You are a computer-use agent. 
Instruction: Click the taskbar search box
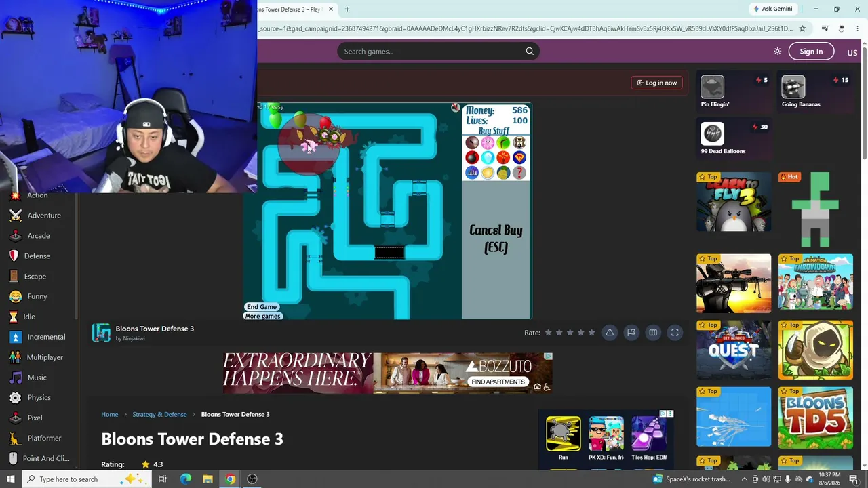pyautogui.click(x=87, y=479)
